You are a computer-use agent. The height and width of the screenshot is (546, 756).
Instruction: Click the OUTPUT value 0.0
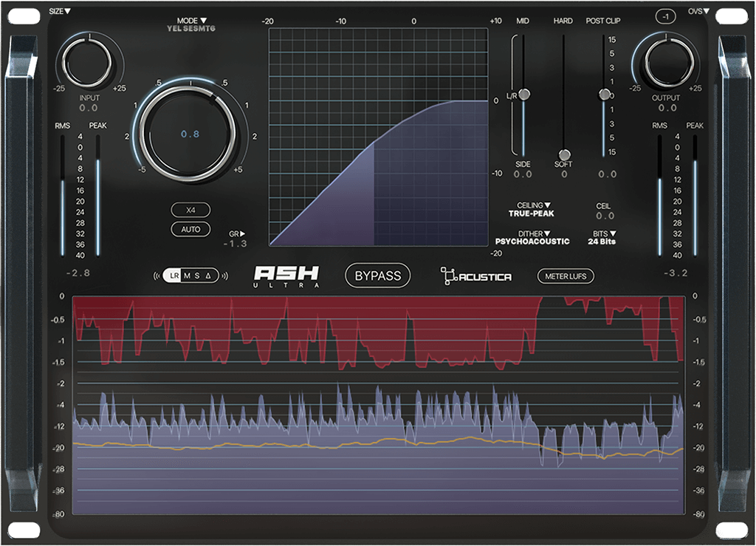(x=667, y=108)
